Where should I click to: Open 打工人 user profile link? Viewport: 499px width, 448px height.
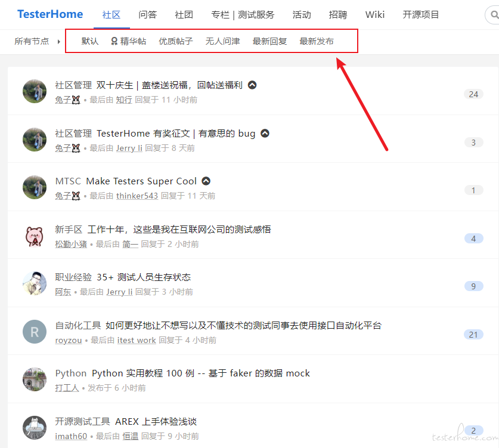[x=67, y=388]
